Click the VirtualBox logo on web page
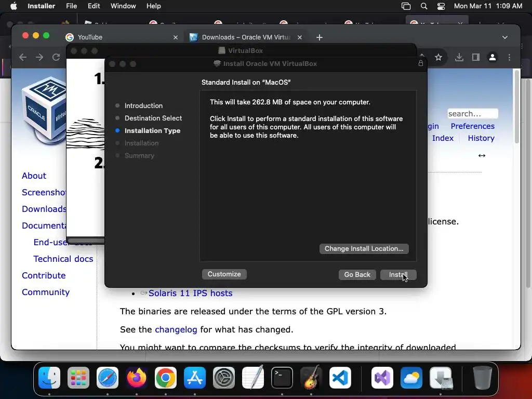Image resolution: width=532 pixels, height=399 pixels. click(44, 111)
